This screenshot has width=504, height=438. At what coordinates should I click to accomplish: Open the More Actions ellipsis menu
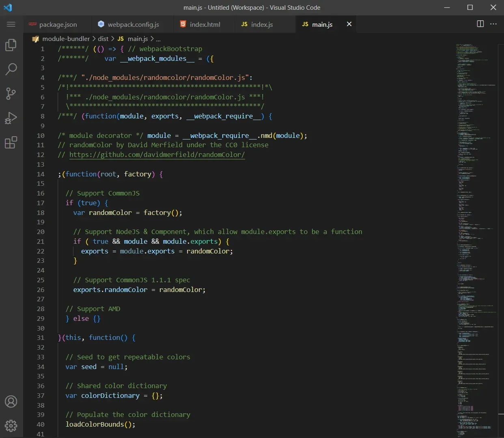pos(493,24)
